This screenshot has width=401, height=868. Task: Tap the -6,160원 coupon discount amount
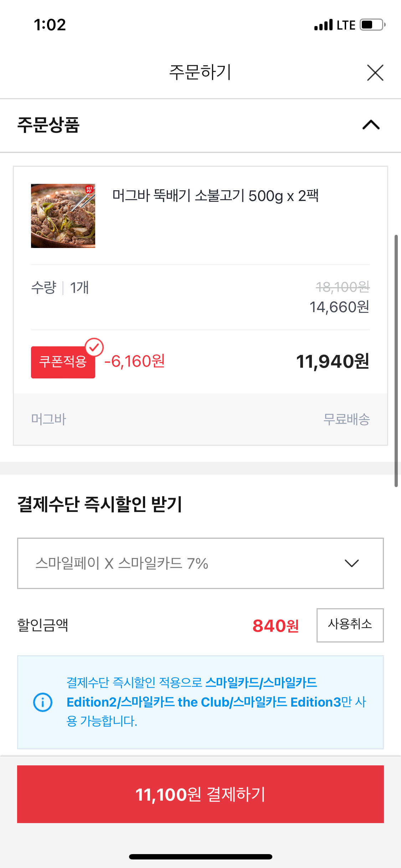click(x=135, y=361)
